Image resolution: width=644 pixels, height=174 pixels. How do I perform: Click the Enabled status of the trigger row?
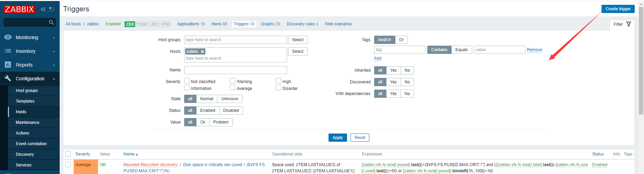pyautogui.click(x=600, y=165)
